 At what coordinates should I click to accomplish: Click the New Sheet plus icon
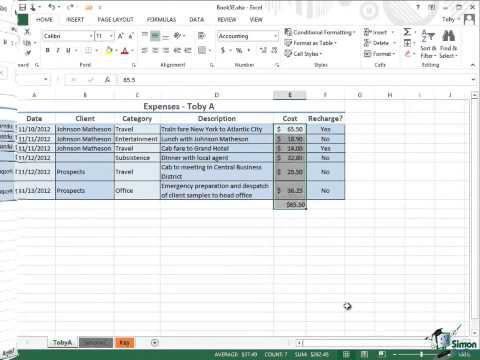coord(155,342)
